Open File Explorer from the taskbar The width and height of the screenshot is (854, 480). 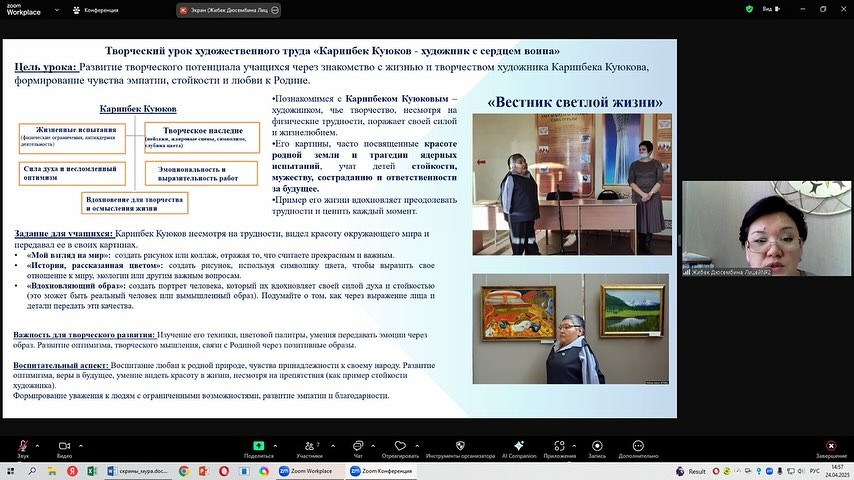52,471
